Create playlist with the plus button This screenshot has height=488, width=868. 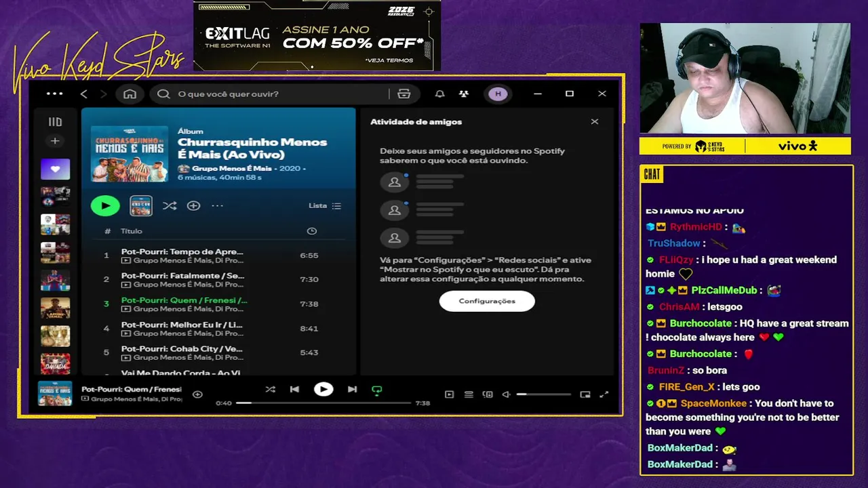55,141
